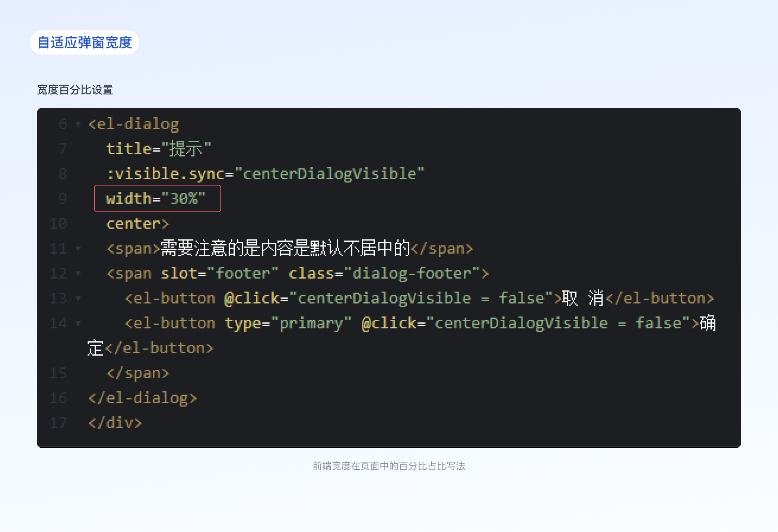The height and width of the screenshot is (532, 778).
Task: Click the 需要注意的是内容是默认不居中的 span text
Action: tap(285, 248)
